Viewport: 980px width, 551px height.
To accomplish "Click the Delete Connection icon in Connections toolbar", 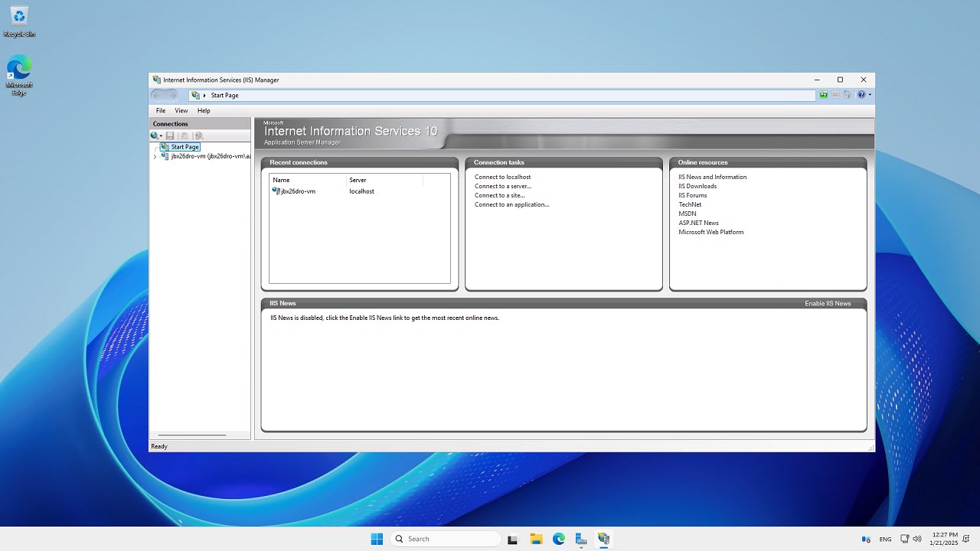I will click(x=199, y=135).
